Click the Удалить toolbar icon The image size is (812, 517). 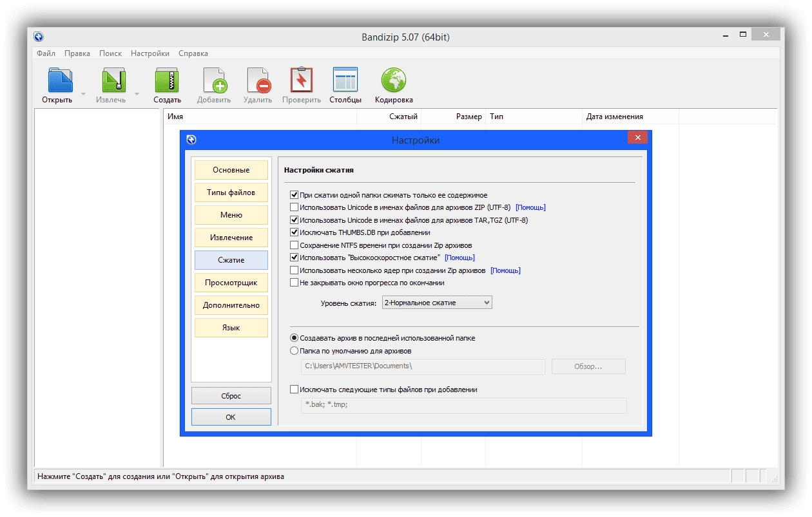coord(258,80)
